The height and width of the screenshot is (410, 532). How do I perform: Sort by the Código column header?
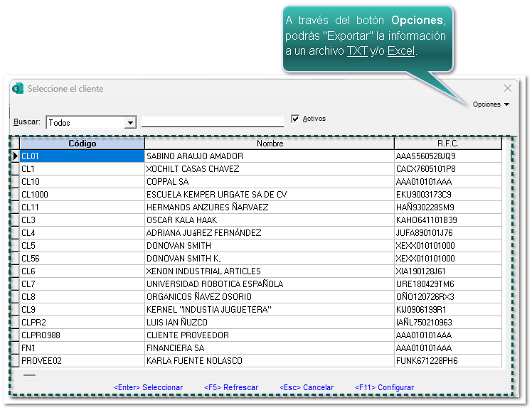tap(82, 144)
